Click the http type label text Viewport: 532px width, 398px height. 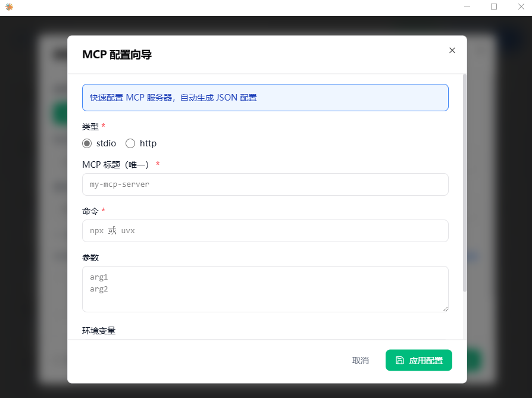148,143
